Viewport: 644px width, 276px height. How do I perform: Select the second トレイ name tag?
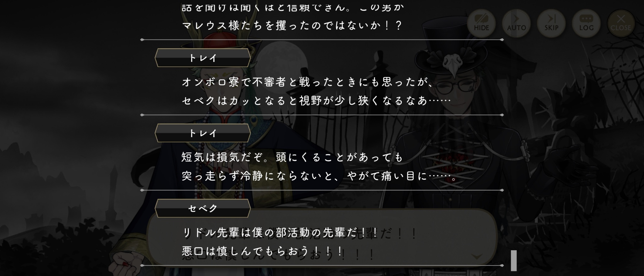pos(203,133)
